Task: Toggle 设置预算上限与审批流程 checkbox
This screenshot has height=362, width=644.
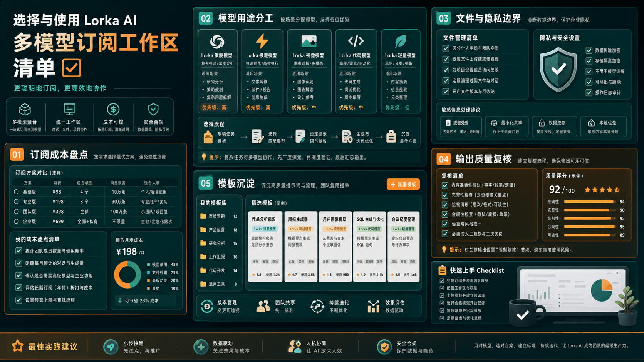Action: pyautogui.click(x=18, y=300)
